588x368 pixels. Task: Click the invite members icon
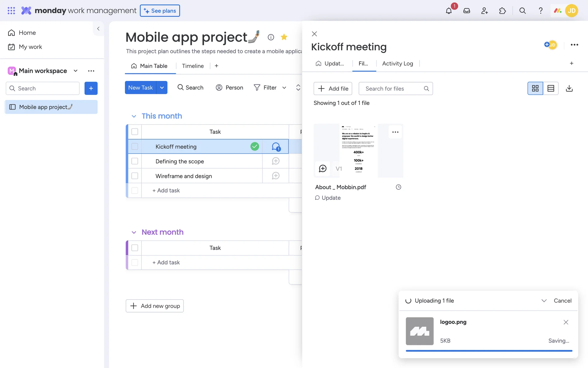click(x=484, y=11)
